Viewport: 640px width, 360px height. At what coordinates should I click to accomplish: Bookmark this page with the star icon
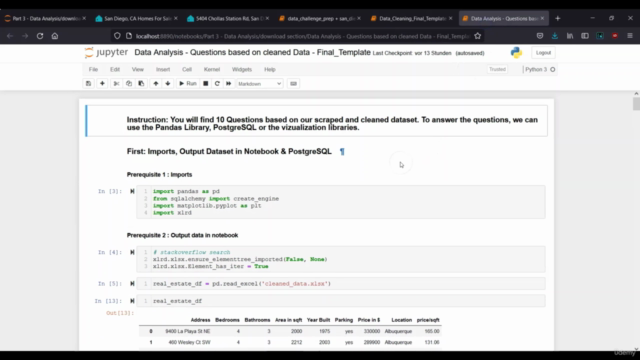coord(478,36)
